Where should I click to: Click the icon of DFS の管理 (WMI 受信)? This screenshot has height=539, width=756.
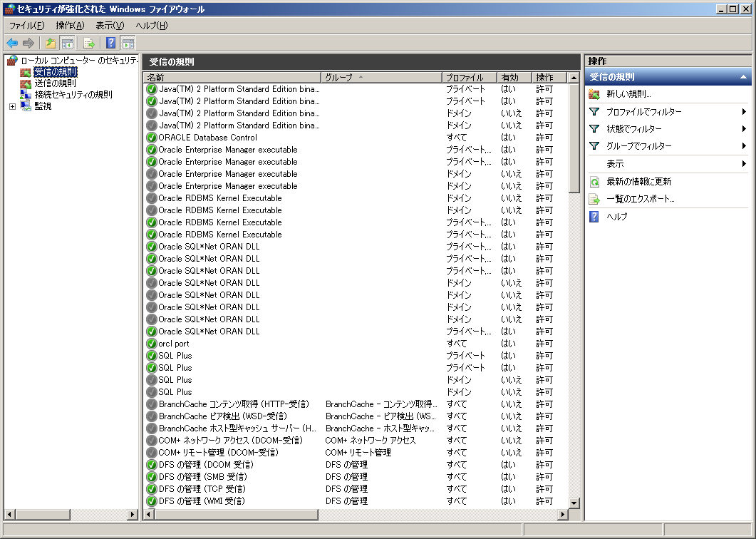click(152, 501)
